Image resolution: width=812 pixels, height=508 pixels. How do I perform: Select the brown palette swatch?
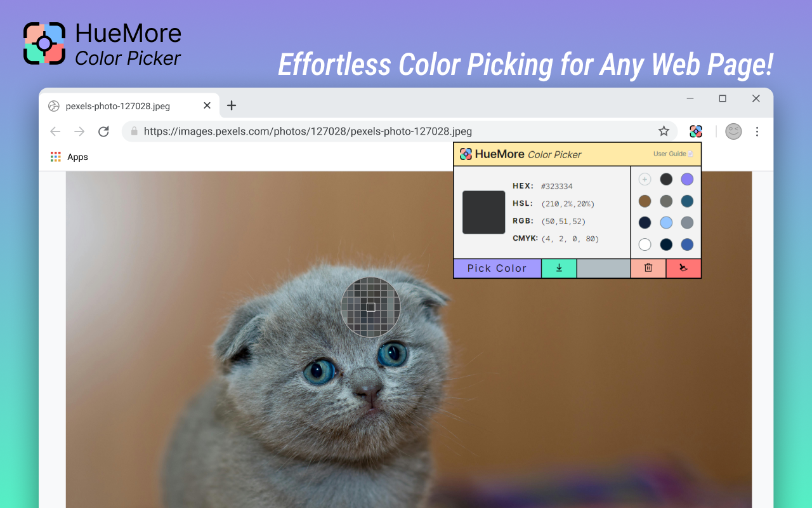(645, 201)
